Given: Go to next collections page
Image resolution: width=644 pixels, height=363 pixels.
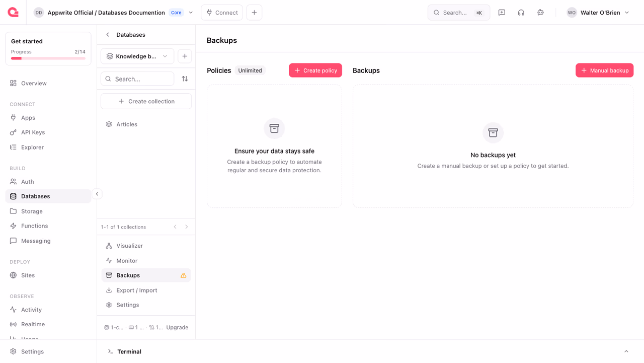Looking at the screenshot, I should point(187,227).
